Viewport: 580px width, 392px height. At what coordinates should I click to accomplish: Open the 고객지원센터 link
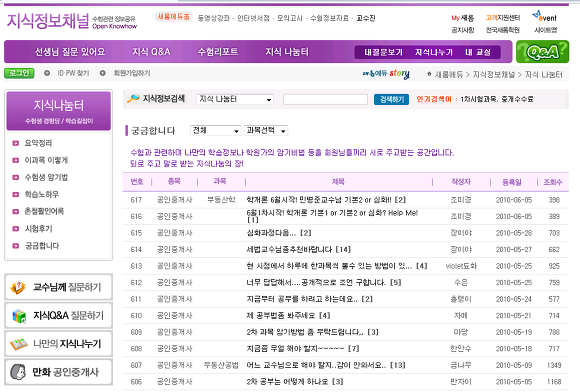[503, 18]
